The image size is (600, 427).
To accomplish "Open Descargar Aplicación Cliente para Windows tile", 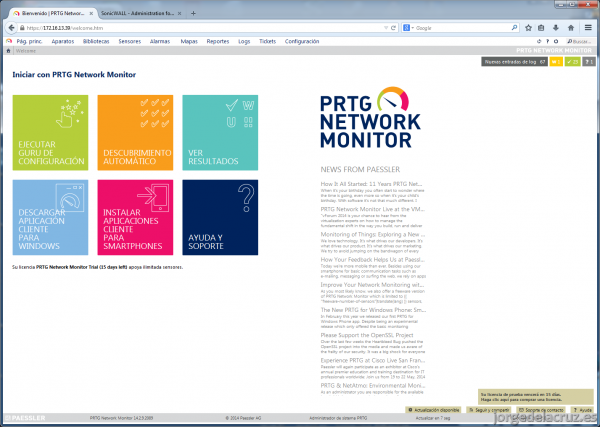I will 51,217.
